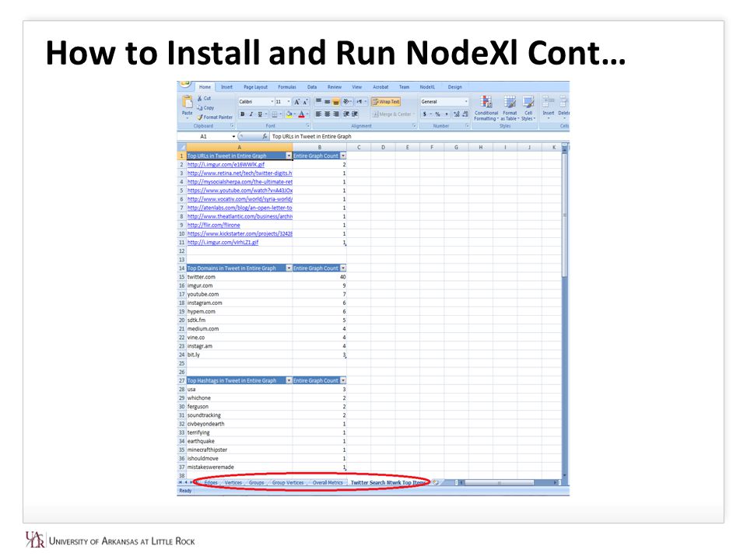This screenshot has width=747, height=560.
Task: Toggle Italic formatting
Action: [x=251, y=114]
